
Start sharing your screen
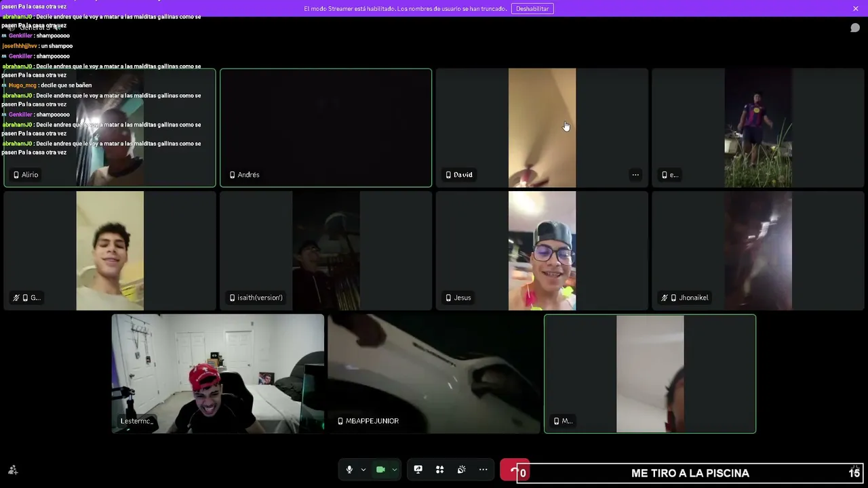pyautogui.click(x=418, y=470)
